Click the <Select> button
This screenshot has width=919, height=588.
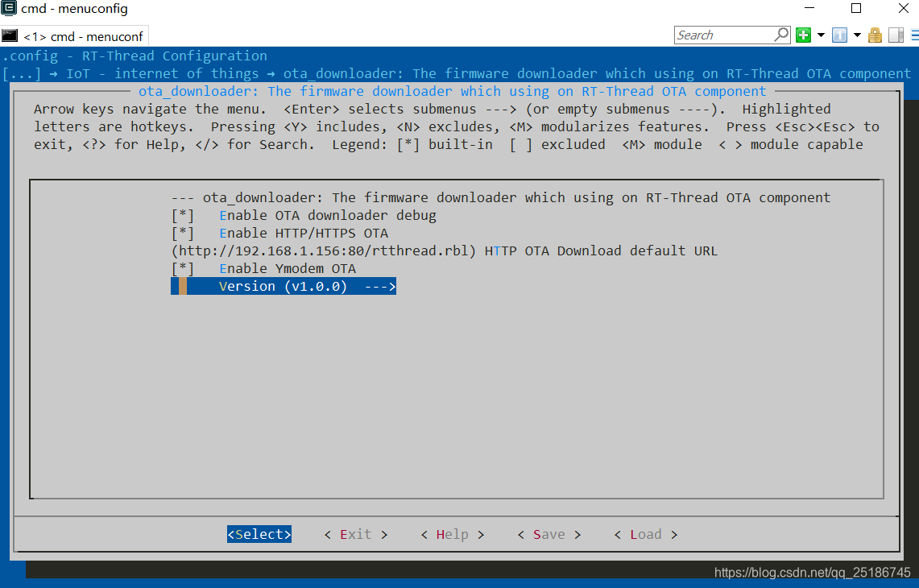259,534
